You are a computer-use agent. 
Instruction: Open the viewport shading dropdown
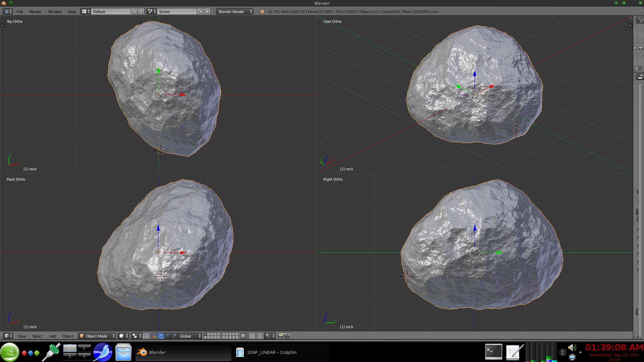pos(123,336)
